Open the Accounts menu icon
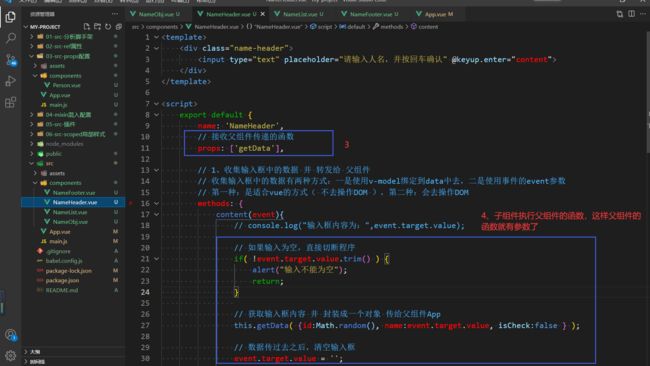 10,334
